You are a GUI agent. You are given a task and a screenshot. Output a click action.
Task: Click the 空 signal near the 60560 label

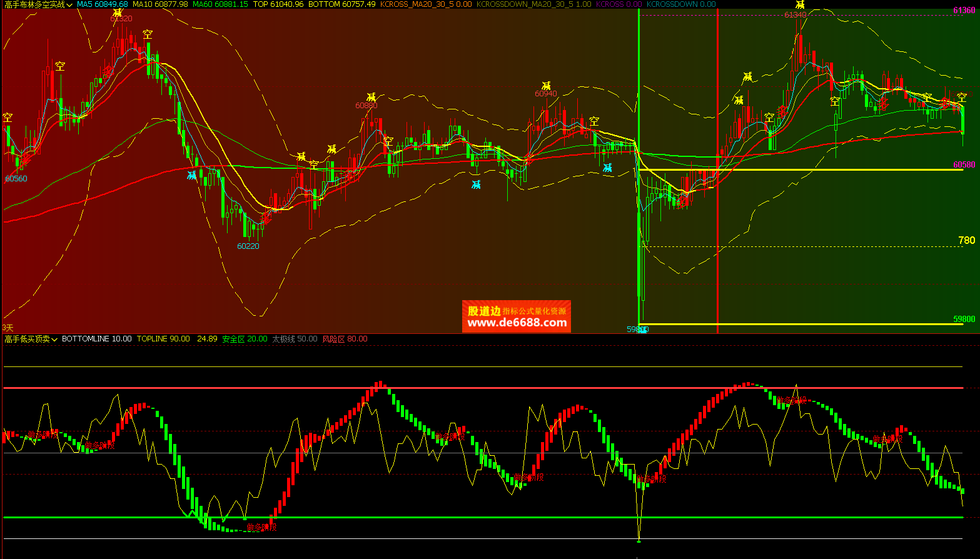[x=8, y=117]
